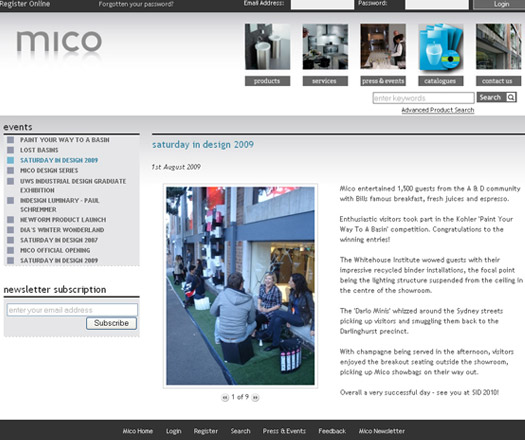Click the Register Online link
Image resolution: width=525 pixels, height=440 pixels.
[x=25, y=4]
